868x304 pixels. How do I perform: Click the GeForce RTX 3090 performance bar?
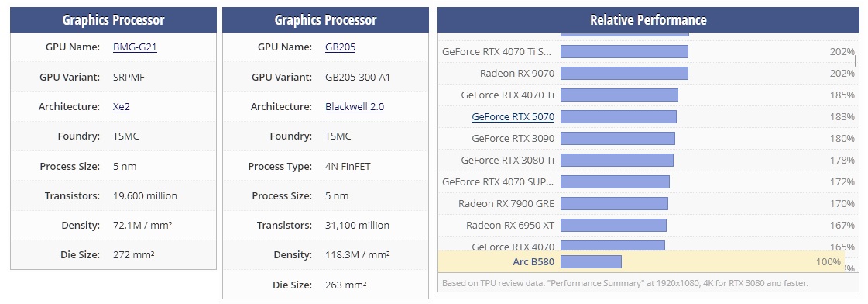pyautogui.click(x=617, y=138)
